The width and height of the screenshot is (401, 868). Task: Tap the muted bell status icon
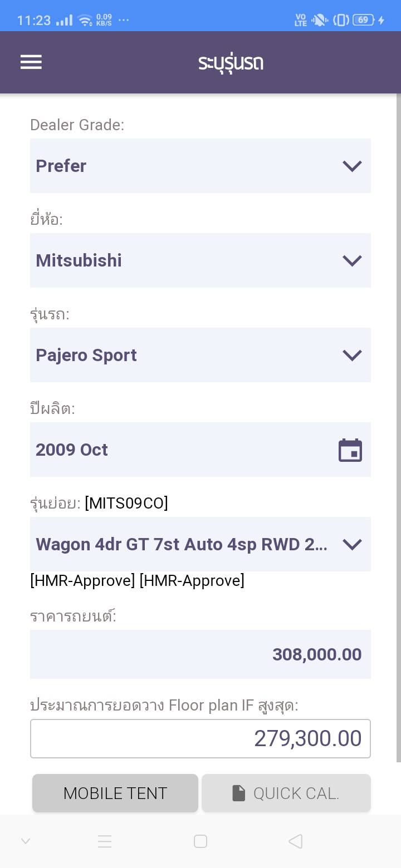[320, 21]
